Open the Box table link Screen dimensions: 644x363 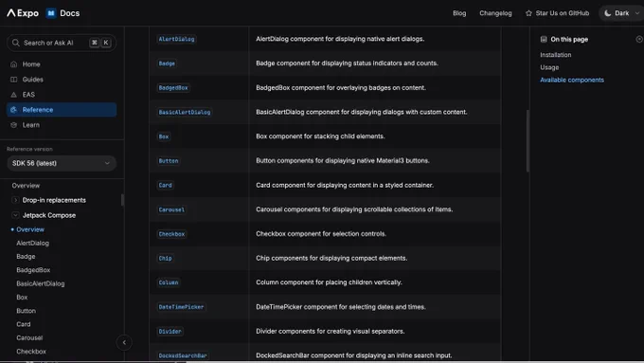tap(164, 136)
